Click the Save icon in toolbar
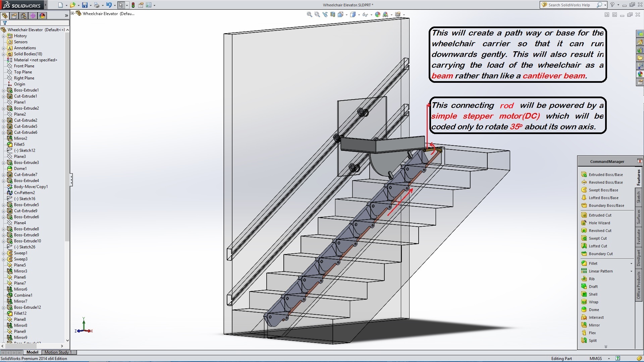 point(85,5)
